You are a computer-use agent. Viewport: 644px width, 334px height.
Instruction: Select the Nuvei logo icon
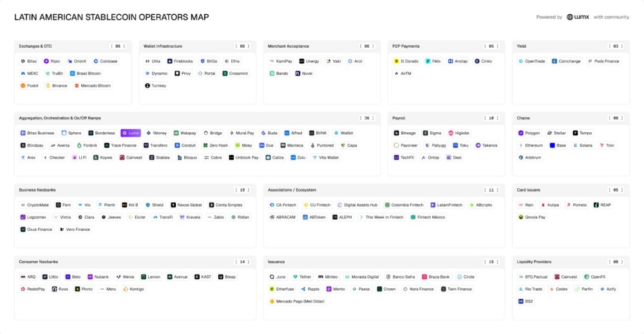coord(298,74)
